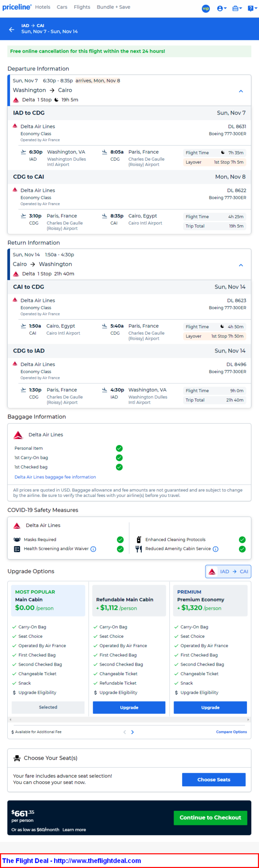This screenshot has width=259, height=868.
Task: Click the Delta logo for flight DL 8622
Action: point(15,190)
